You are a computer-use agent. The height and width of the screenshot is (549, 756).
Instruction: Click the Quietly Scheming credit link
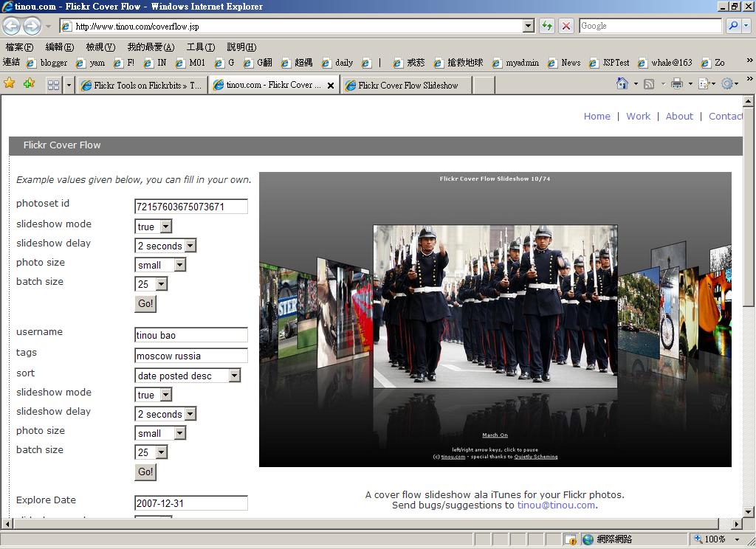point(536,457)
